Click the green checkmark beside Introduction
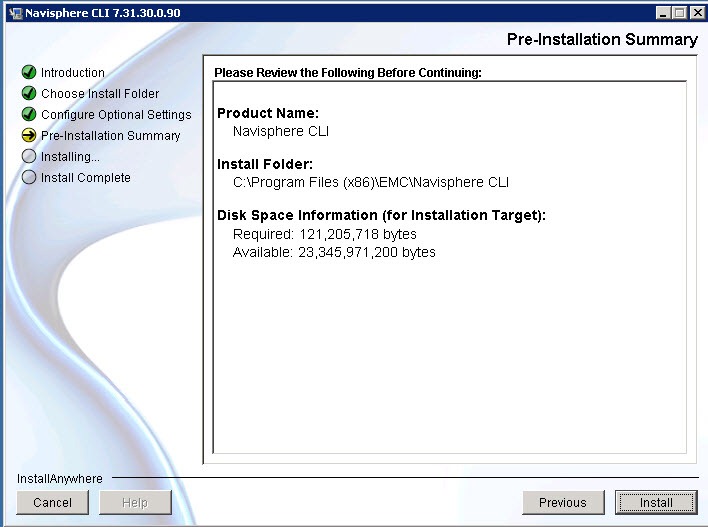The width and height of the screenshot is (708, 527). 29,72
